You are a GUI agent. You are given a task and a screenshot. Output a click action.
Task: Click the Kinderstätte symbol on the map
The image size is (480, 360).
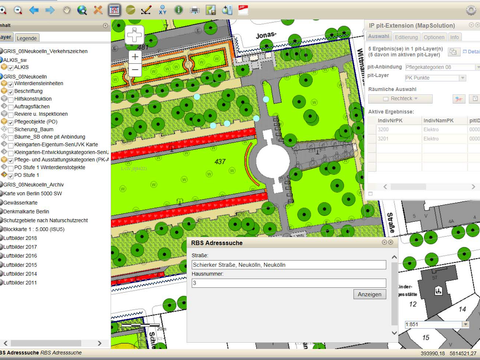[x=438, y=291]
